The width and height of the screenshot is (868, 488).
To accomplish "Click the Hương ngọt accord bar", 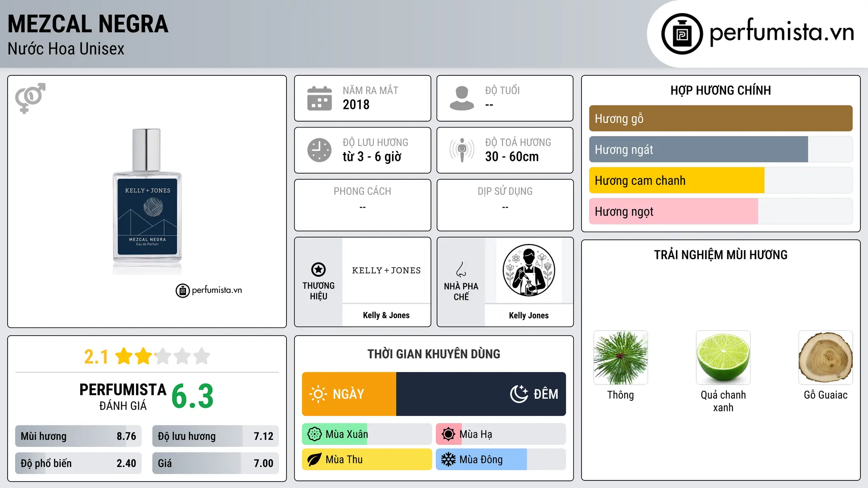I will (721, 211).
